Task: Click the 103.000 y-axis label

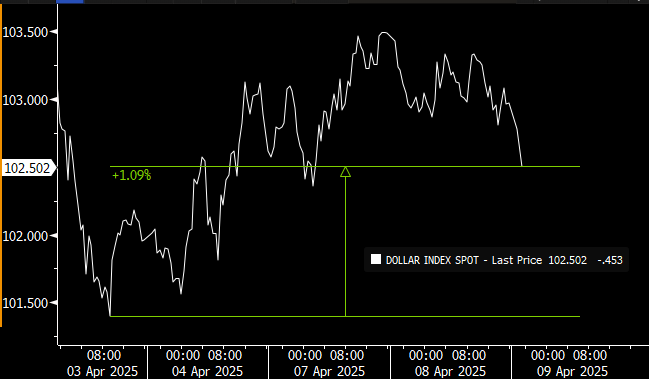Action: (25, 100)
